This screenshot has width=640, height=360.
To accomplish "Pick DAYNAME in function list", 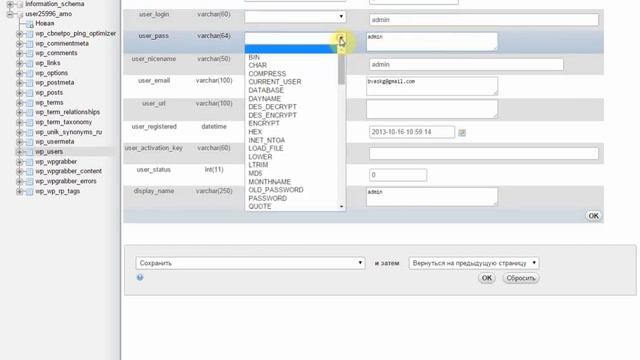I will point(264,99).
